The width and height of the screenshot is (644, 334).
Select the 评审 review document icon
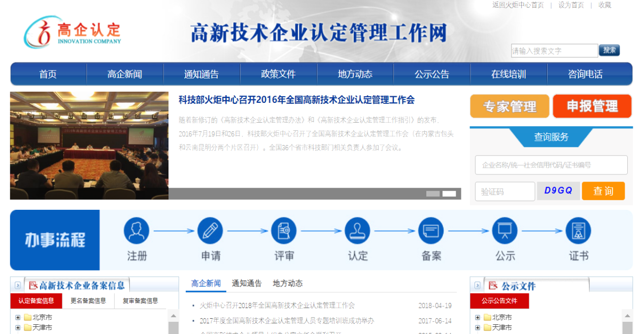tap(284, 231)
